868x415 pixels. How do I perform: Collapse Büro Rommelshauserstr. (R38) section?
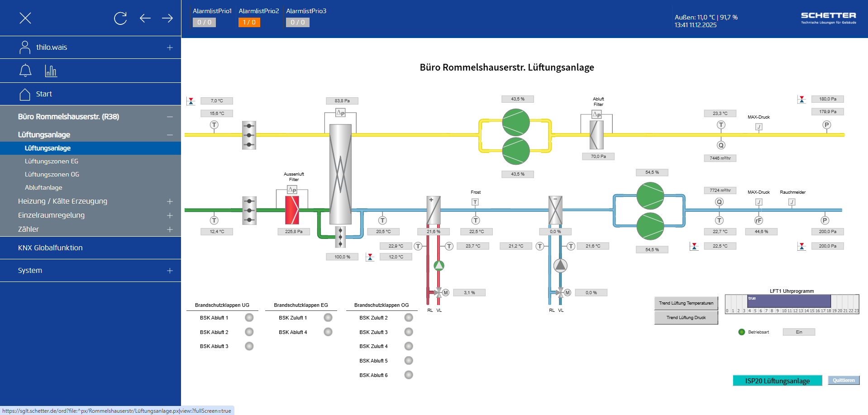[x=170, y=117]
